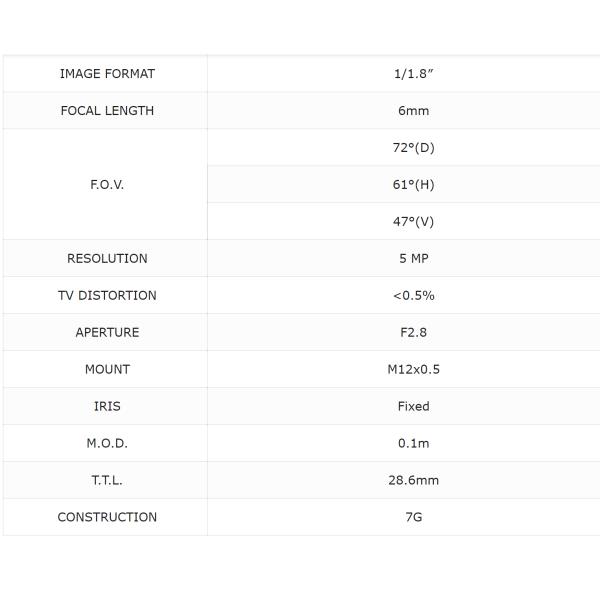Select the 72°(D) diagonal field value

tap(413, 148)
